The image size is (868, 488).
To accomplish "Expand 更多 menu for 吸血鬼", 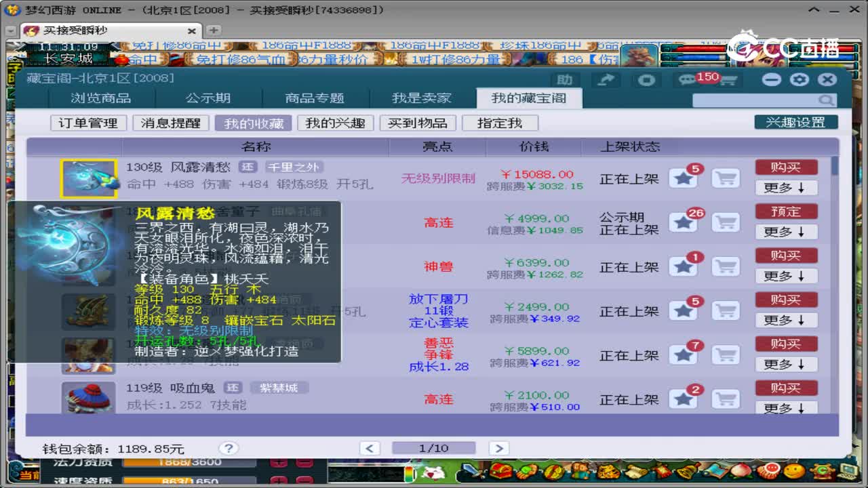I will [786, 407].
